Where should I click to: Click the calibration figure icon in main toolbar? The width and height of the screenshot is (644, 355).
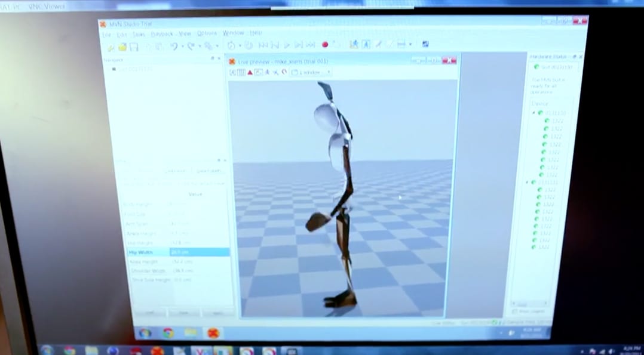click(354, 44)
